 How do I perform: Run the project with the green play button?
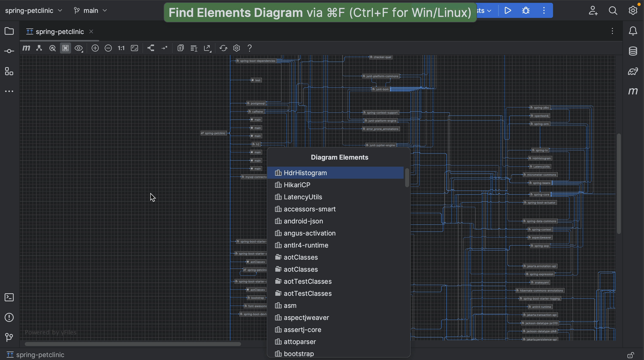[x=508, y=10]
